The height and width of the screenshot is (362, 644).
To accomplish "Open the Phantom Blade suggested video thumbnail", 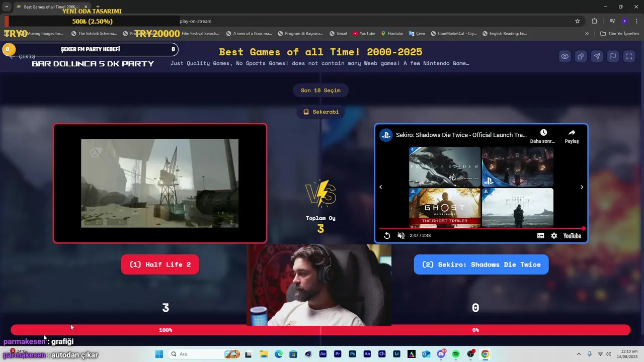I will pos(445,166).
